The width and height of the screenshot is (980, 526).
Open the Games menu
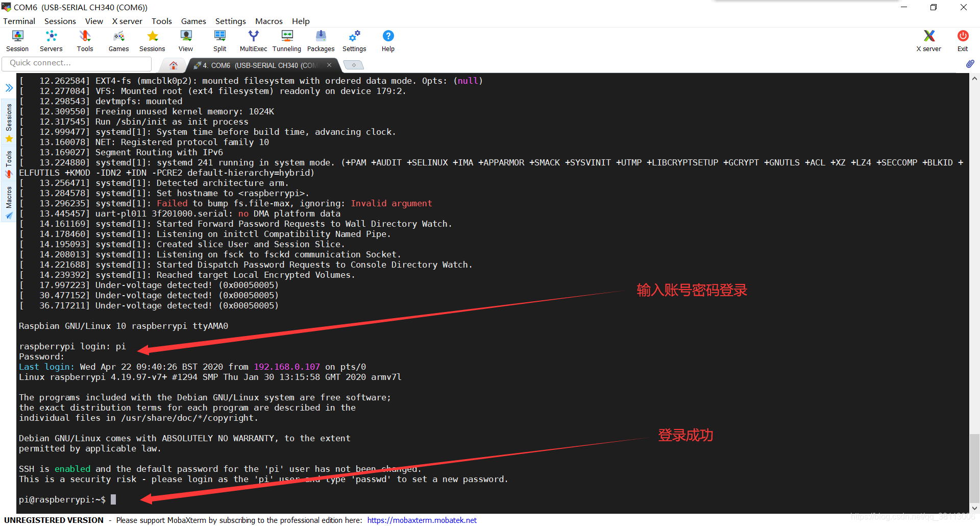pos(193,21)
